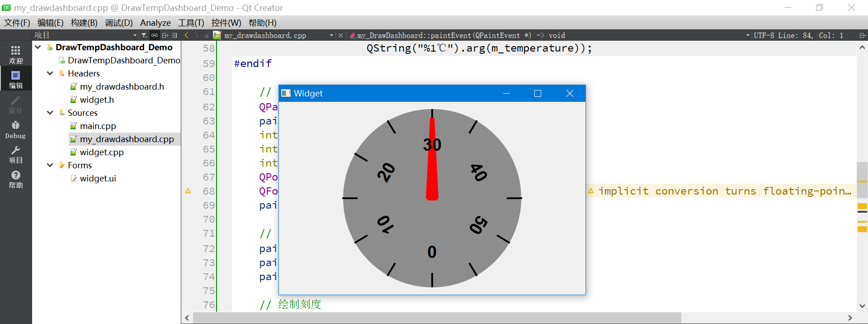The height and width of the screenshot is (324, 868).
Task: Open the 项目 view selector dropdown
Action: [135, 35]
